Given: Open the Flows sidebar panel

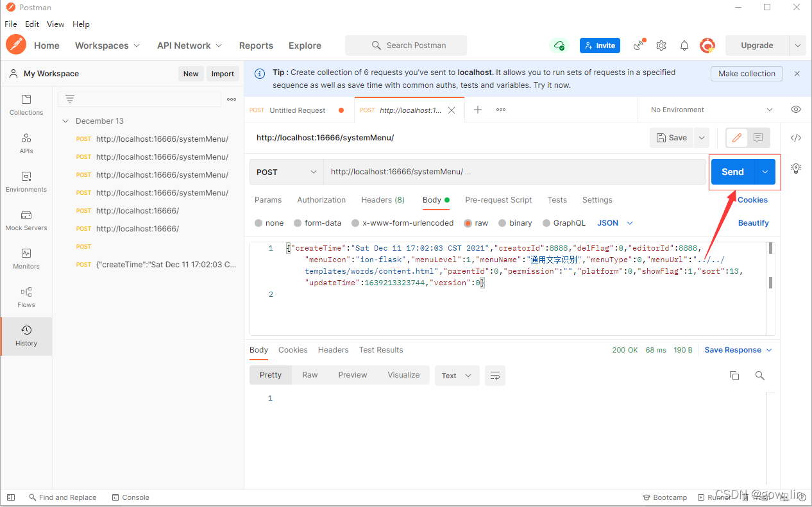Looking at the screenshot, I should pos(26,297).
